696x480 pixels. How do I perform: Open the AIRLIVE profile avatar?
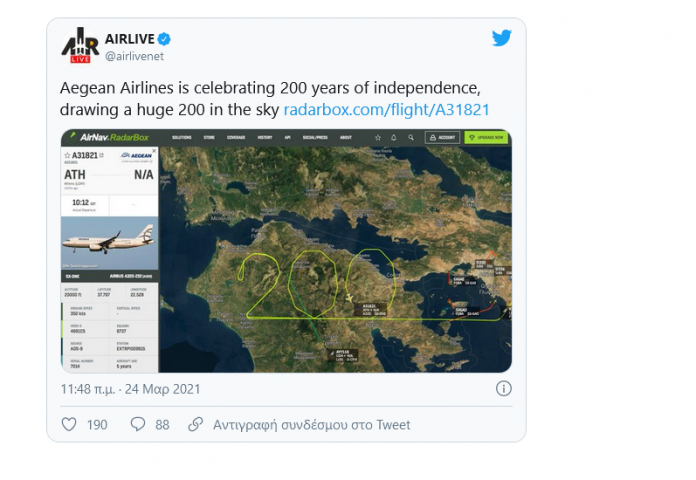80,45
